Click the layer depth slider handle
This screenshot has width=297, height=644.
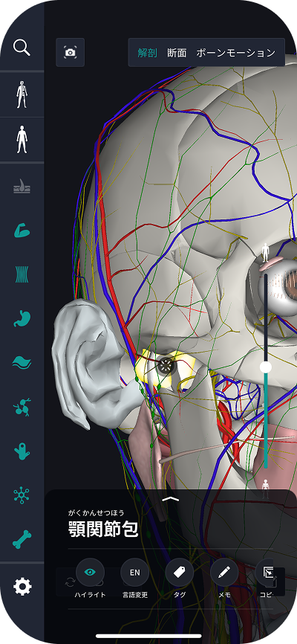[x=266, y=367]
